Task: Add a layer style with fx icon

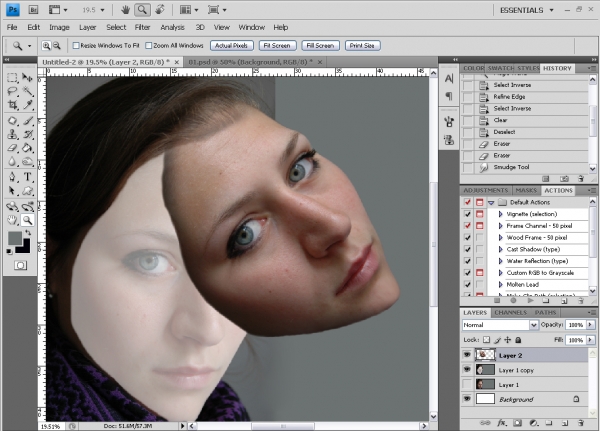Action: 502,423
